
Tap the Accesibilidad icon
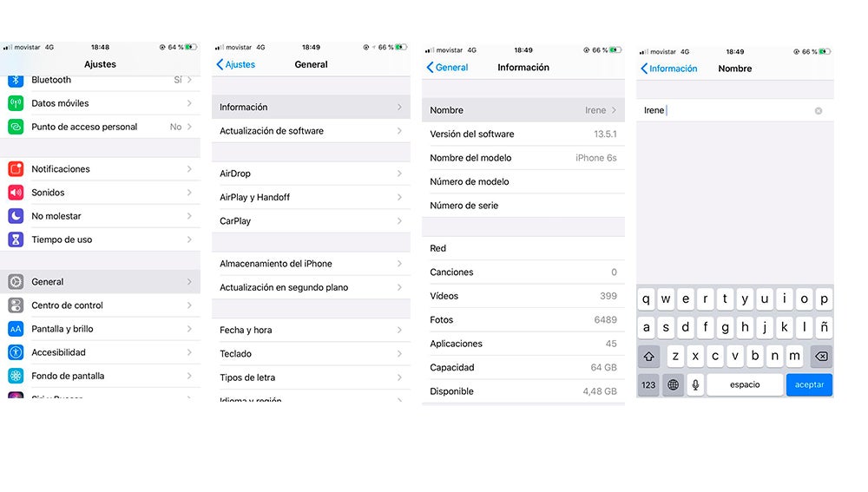[x=16, y=352]
